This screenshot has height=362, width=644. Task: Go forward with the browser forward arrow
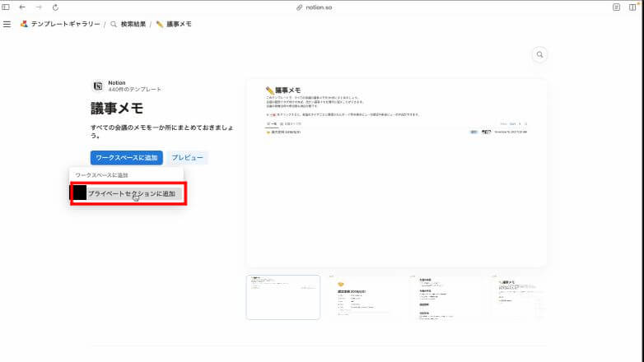click(39, 7)
